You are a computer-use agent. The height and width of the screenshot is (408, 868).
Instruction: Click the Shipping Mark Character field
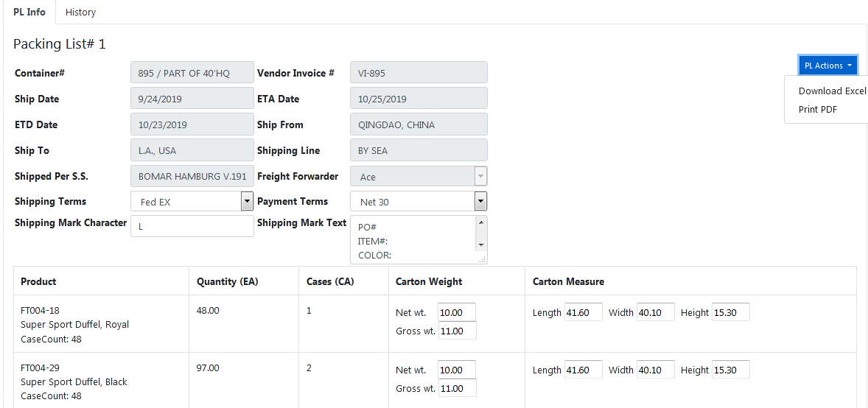pyautogui.click(x=192, y=226)
